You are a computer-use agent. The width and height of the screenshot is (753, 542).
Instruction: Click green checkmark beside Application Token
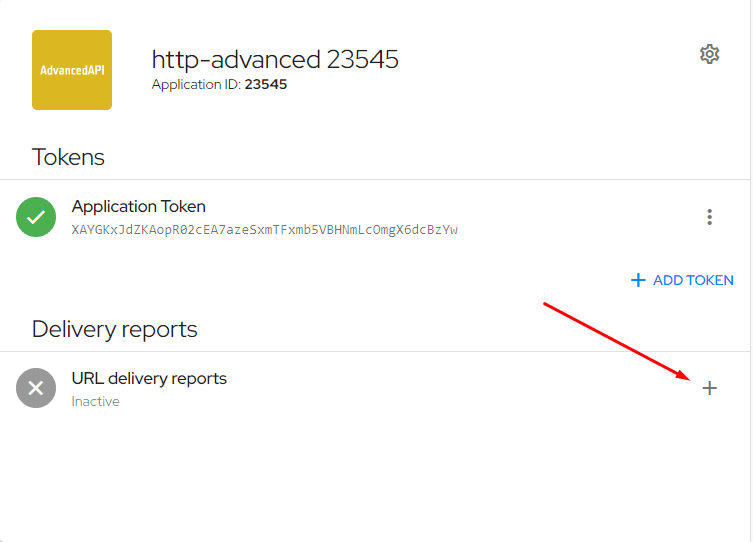click(36, 217)
